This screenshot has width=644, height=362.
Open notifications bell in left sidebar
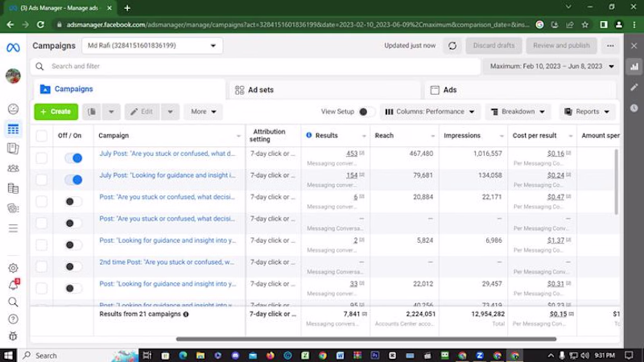(x=13, y=285)
